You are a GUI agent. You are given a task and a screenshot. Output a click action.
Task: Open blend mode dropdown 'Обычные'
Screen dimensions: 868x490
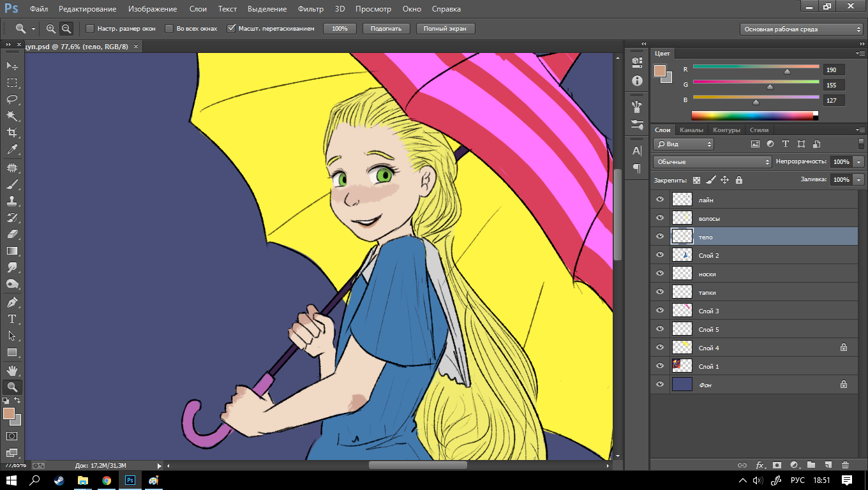[713, 162]
